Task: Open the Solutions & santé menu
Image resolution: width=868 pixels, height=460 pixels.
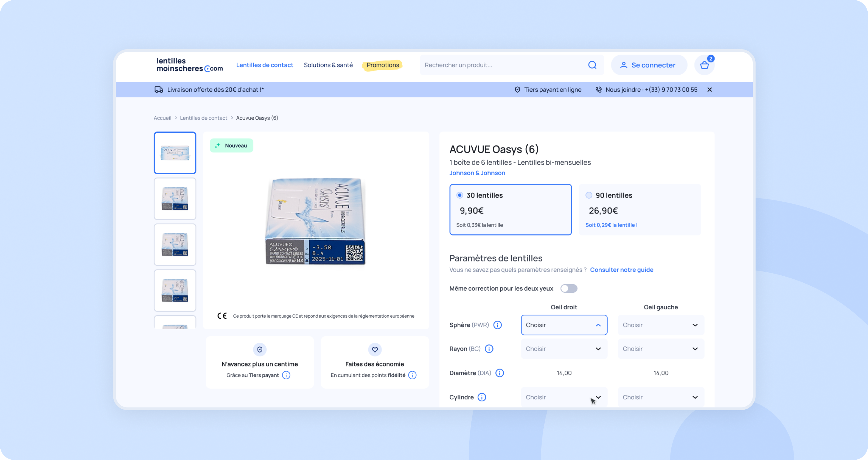Action: coord(328,65)
